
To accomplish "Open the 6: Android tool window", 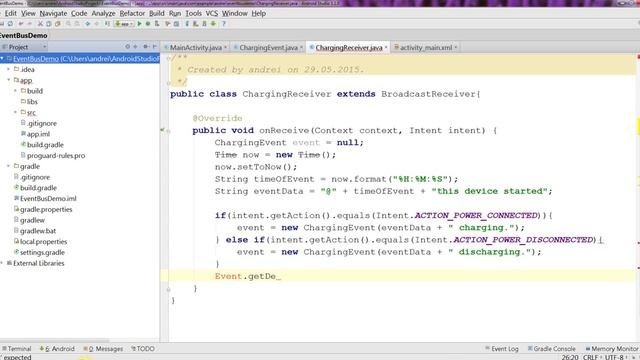I will 57,349.
